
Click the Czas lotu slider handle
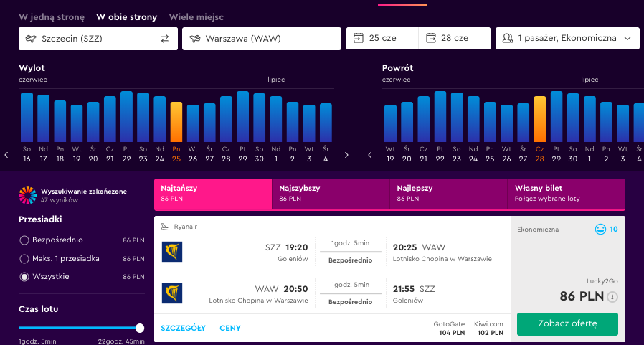[x=140, y=328]
